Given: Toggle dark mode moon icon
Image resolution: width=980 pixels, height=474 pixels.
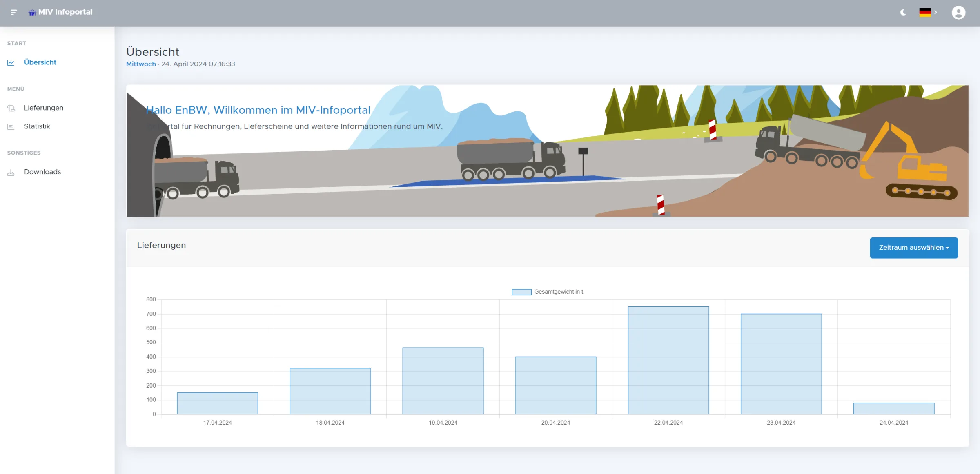Looking at the screenshot, I should coord(903,12).
